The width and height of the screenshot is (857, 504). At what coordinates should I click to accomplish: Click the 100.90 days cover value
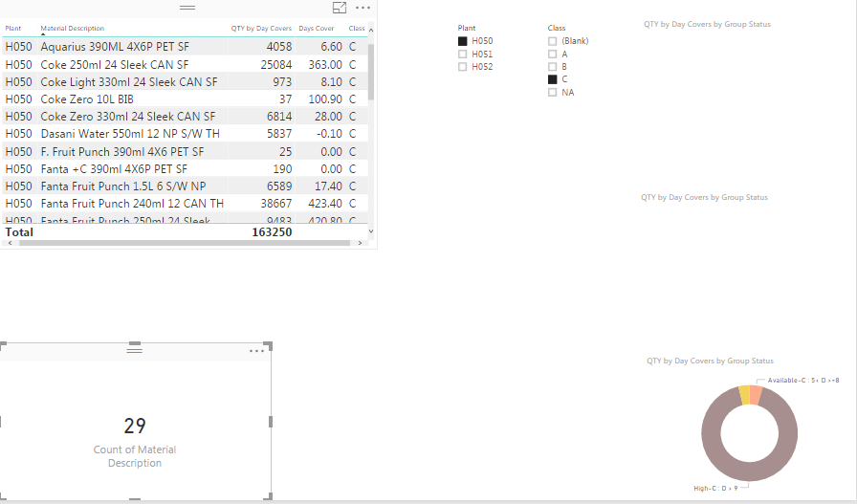(x=325, y=99)
